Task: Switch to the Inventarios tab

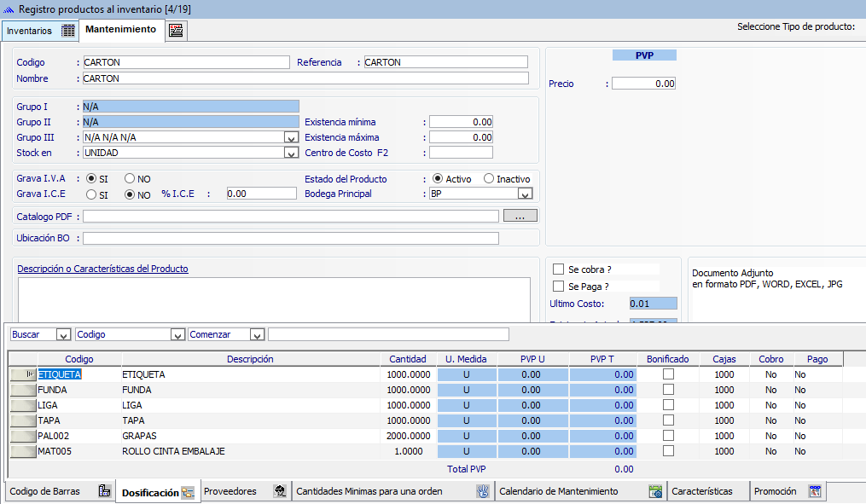Action: [x=29, y=31]
